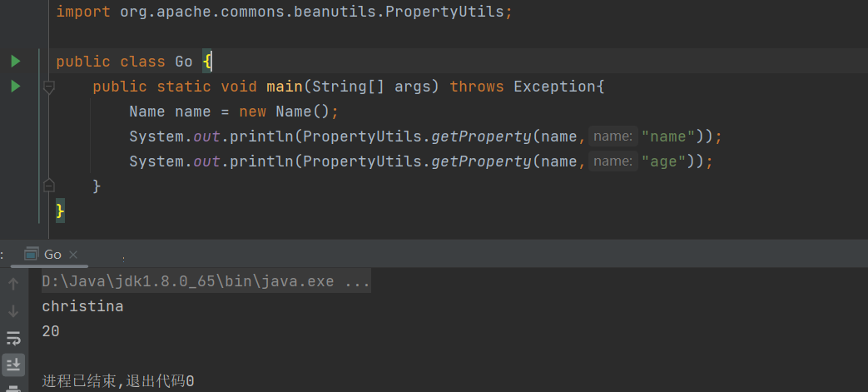Close the Go run tab
This screenshot has height=392, width=868.
73,255
